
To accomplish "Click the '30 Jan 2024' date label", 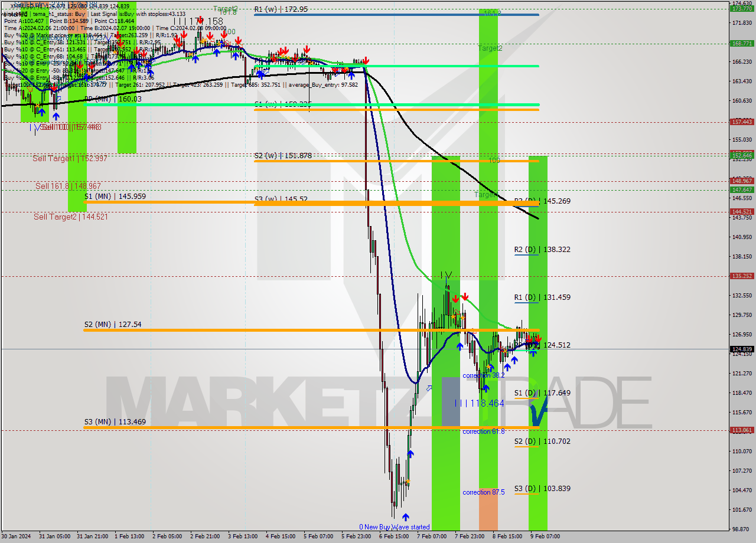I will click(x=15, y=537).
